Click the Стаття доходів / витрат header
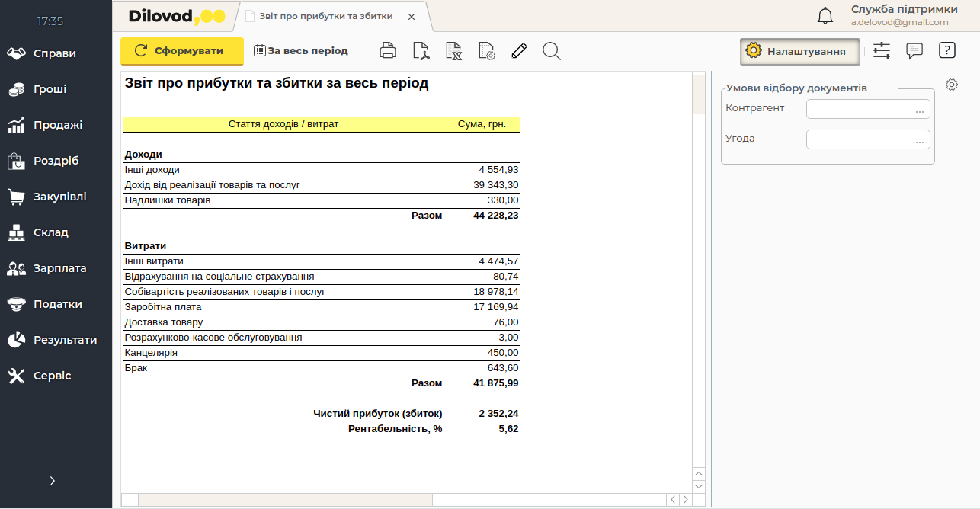This screenshot has height=509, width=980. pos(283,124)
